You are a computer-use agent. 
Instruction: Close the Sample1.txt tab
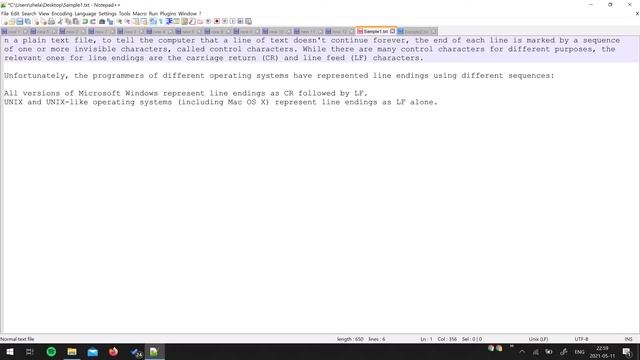click(392, 31)
